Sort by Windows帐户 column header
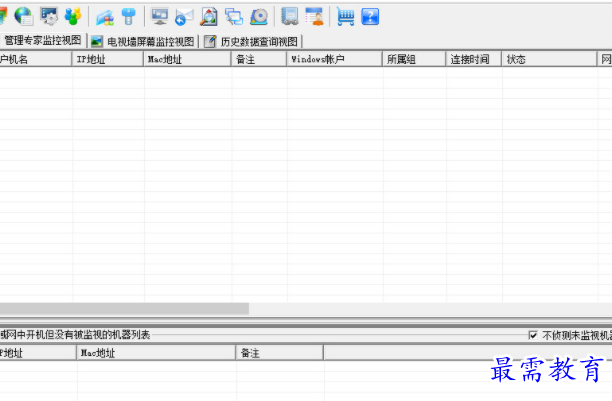 click(334, 59)
